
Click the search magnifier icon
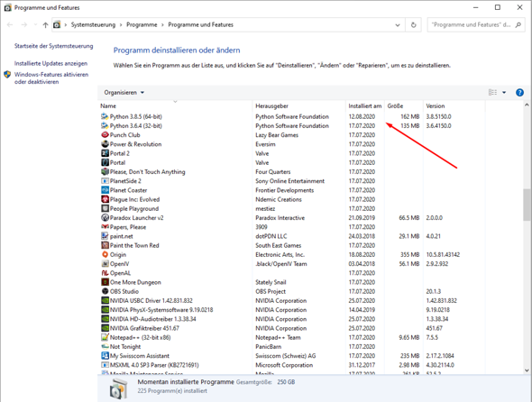pos(518,24)
